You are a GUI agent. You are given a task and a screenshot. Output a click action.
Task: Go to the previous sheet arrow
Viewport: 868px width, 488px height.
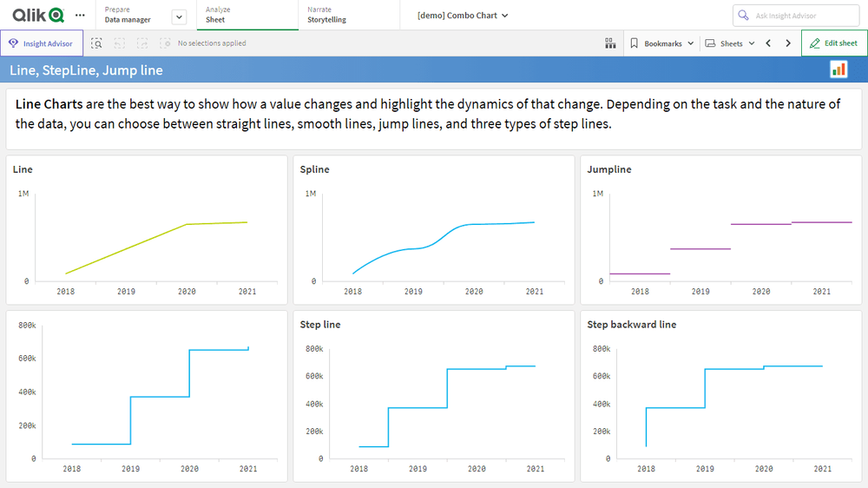point(768,43)
